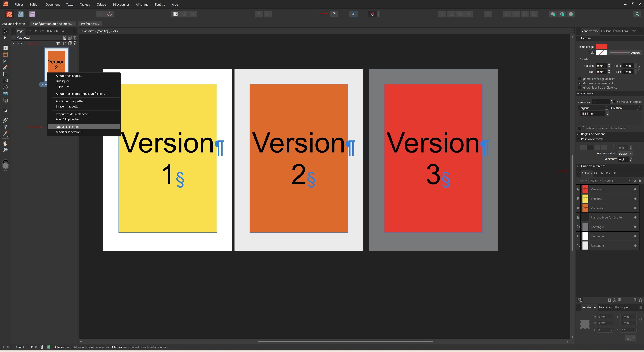This screenshot has width=644, height=352.
Task: Switch to the Photo persona icon
Action: (x=32, y=14)
